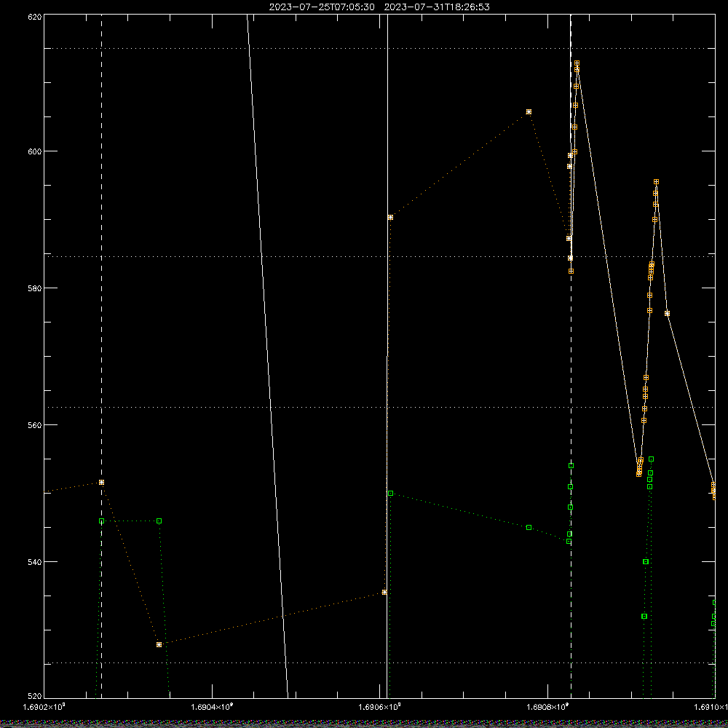Screen dimensions: 728x728
Task: Select the green data point near 550 beside the solid vertical line
Action: pos(390,493)
